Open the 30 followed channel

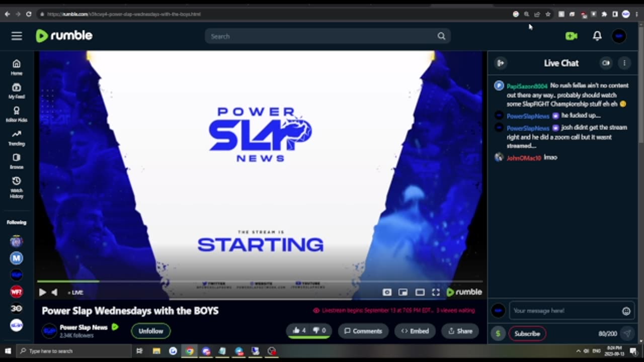click(x=17, y=308)
